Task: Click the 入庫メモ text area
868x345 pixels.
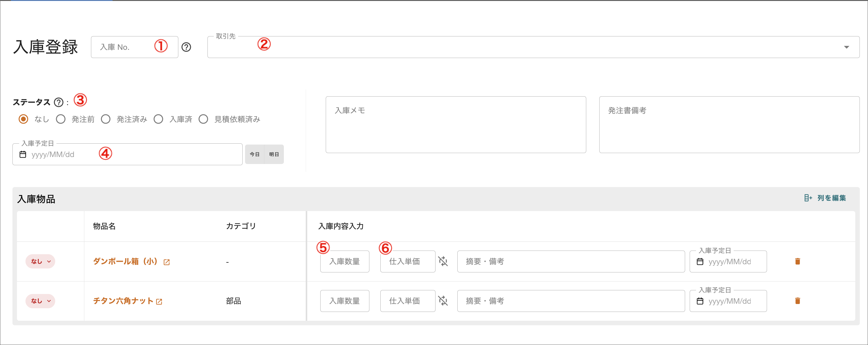Action: tap(456, 125)
